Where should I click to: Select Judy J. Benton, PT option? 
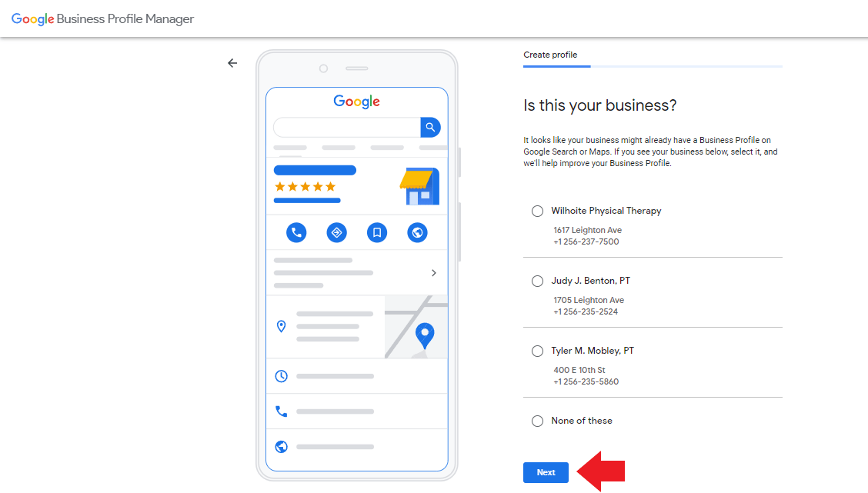(537, 281)
